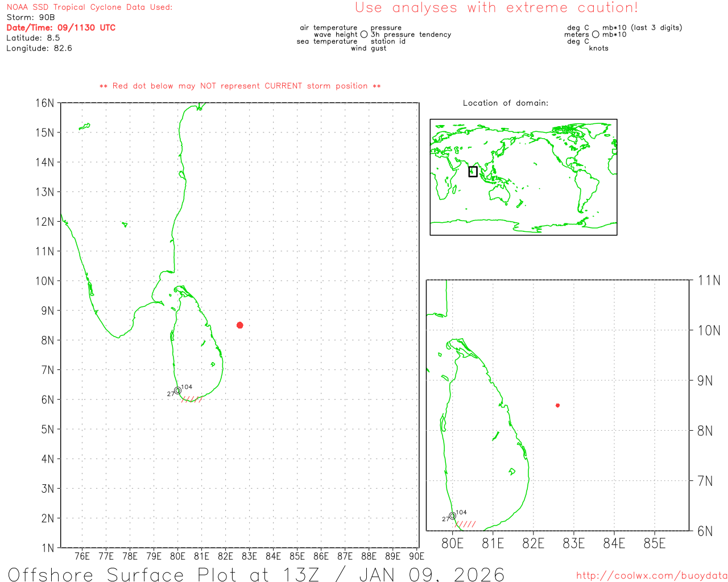Click the legend circle beside wave height
The height and width of the screenshot is (582, 728).
pyautogui.click(x=364, y=35)
